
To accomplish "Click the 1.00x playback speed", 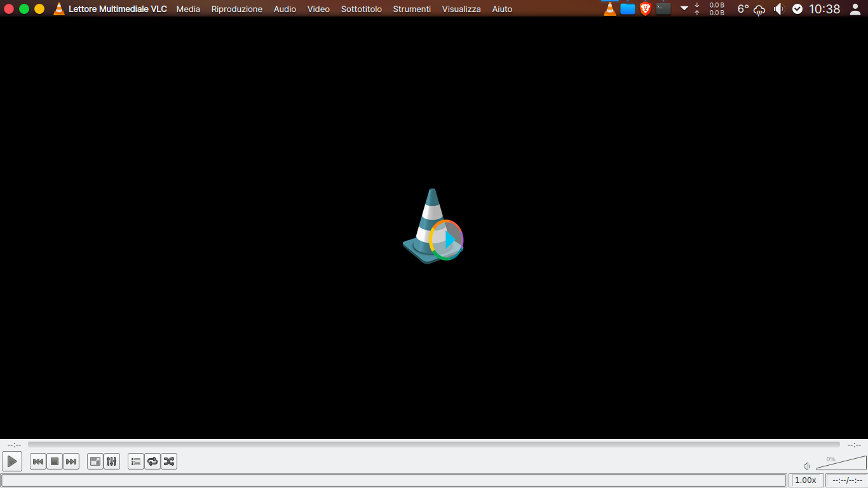I will click(x=806, y=480).
